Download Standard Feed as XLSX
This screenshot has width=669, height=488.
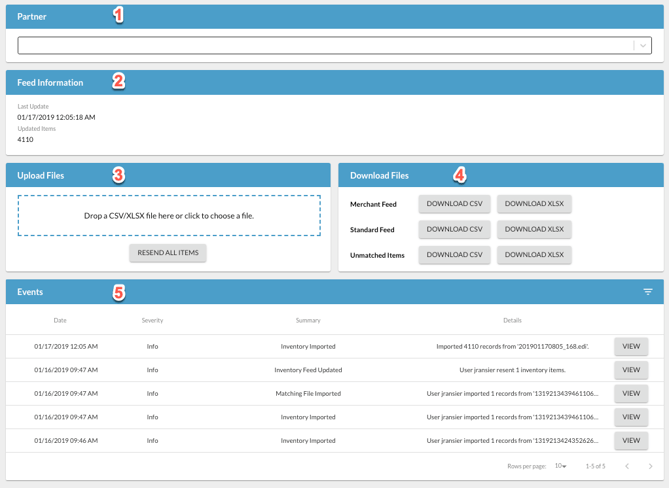[x=534, y=229]
